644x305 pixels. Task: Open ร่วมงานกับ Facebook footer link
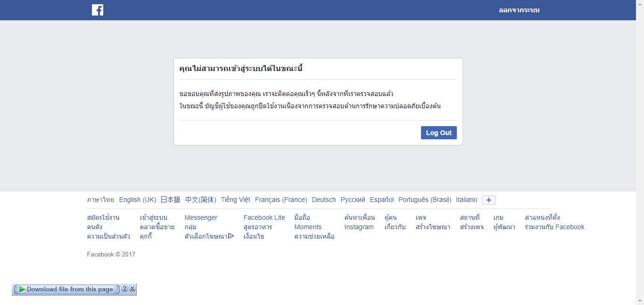coord(554,227)
